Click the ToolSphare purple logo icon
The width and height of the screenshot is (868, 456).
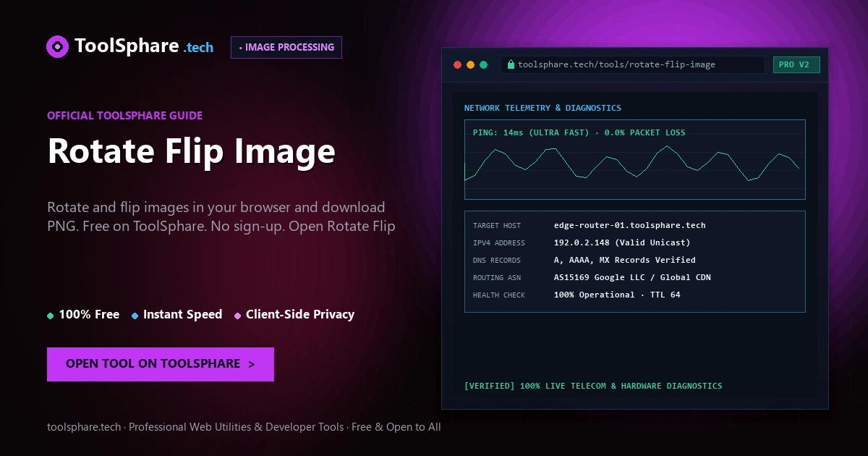click(x=57, y=47)
